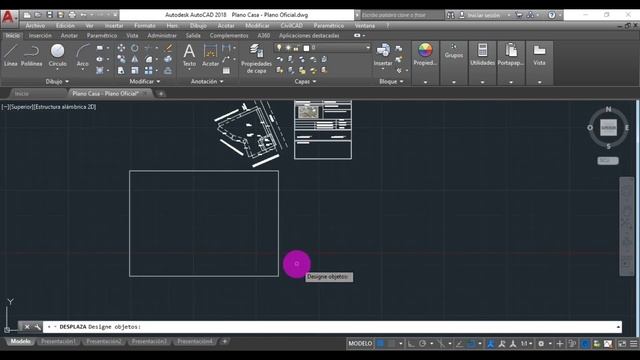Toggle object snap in status bar
This screenshot has width=640, height=360.
click(x=471, y=344)
